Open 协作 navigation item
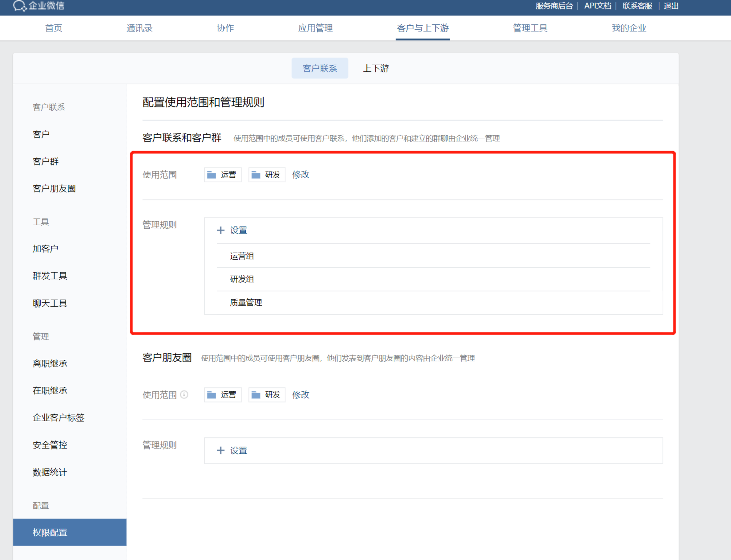This screenshot has width=731, height=560. tap(225, 28)
